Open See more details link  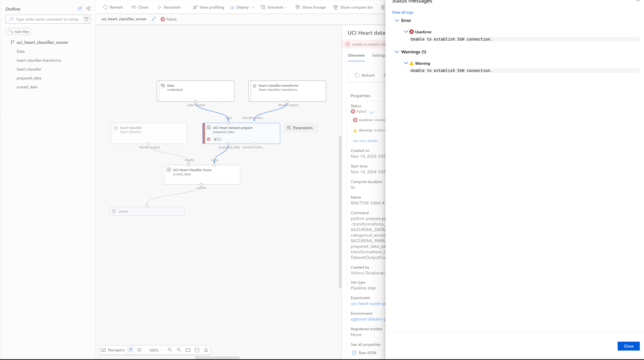tap(365, 141)
